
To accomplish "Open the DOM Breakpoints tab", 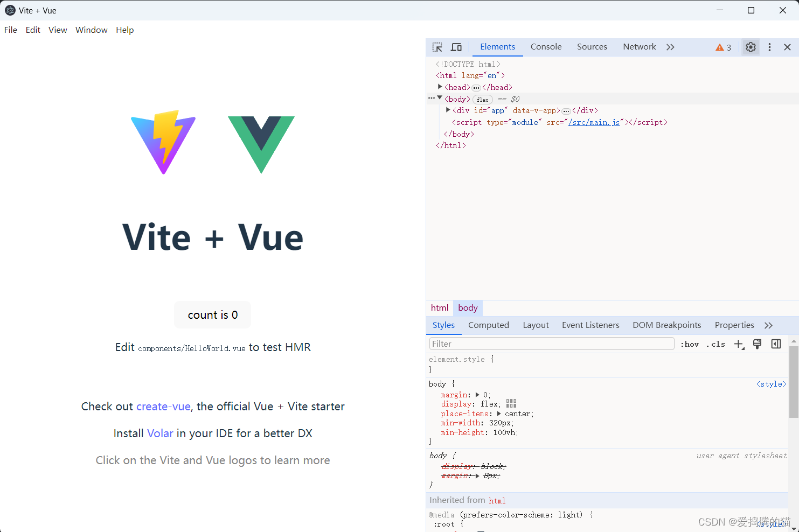I will (667, 325).
